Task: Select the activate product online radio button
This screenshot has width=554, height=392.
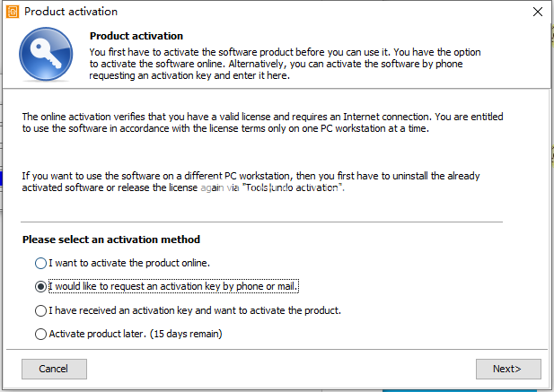Action: (x=40, y=263)
